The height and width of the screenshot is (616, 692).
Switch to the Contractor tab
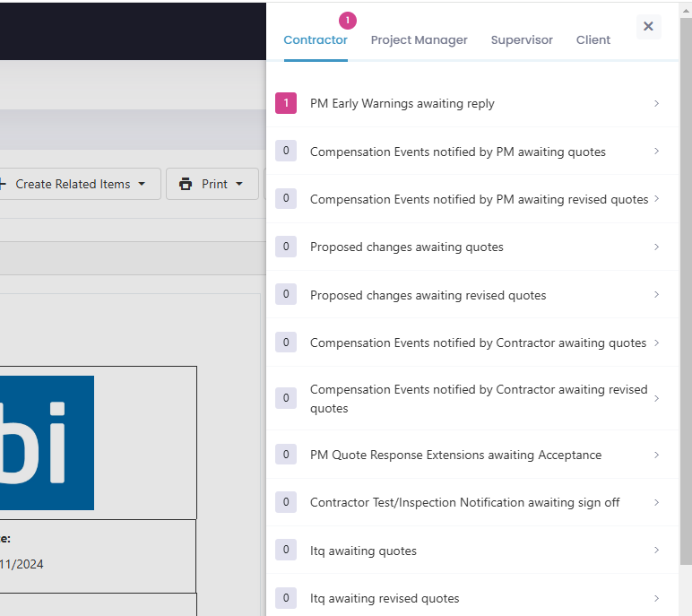tap(316, 39)
